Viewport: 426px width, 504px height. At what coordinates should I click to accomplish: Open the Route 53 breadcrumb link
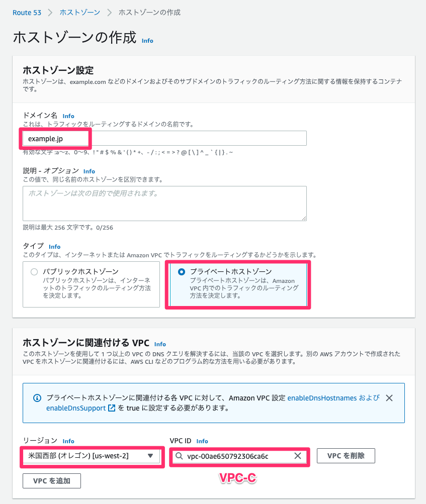27,13
